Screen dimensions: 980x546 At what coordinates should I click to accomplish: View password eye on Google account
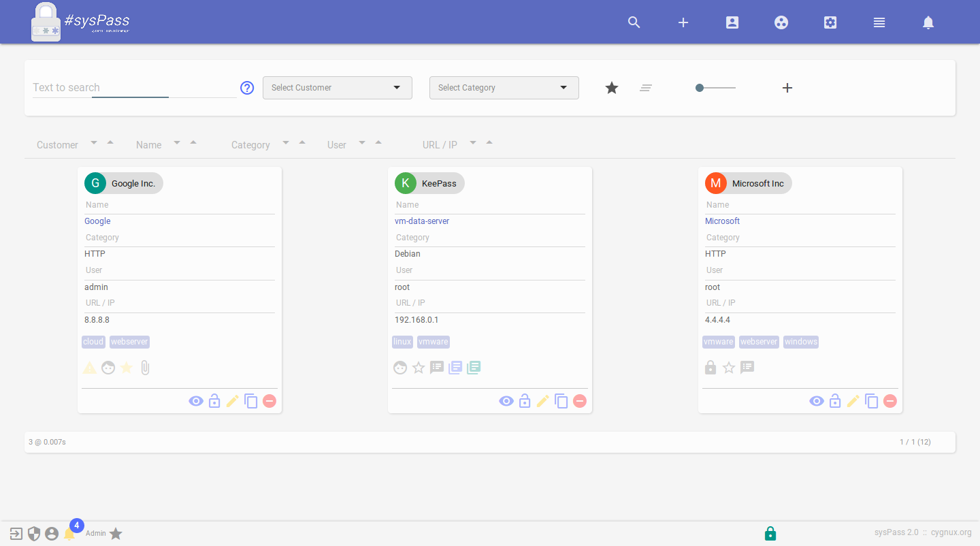(x=196, y=401)
